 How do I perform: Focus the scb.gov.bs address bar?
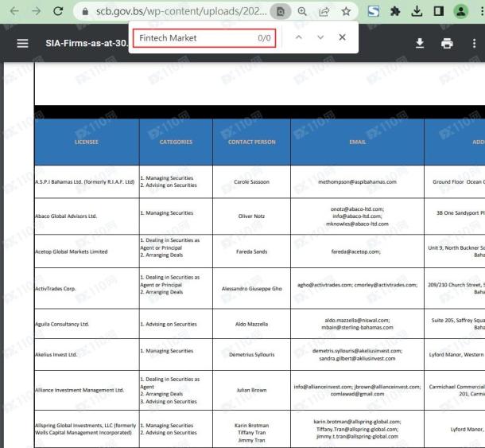(181, 11)
